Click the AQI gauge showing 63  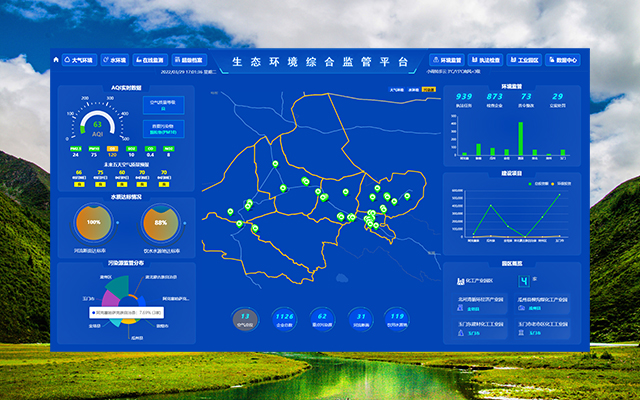pyautogui.click(x=97, y=126)
